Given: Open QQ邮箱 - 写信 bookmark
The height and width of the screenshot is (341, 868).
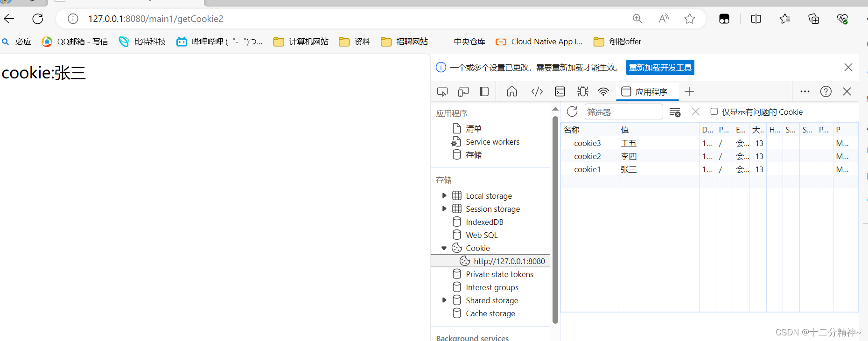Looking at the screenshot, I should (x=75, y=42).
